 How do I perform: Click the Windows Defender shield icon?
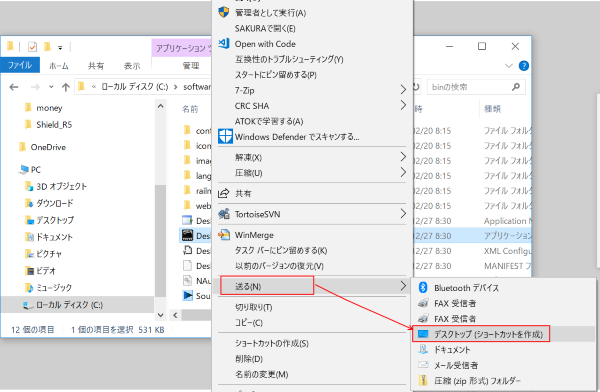[225, 136]
